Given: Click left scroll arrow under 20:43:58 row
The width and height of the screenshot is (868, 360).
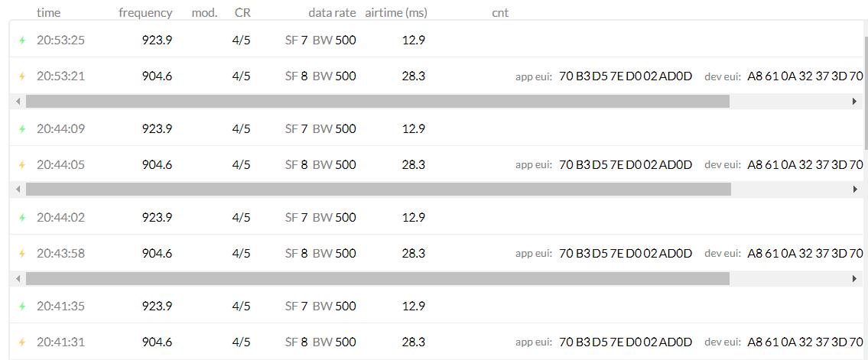Looking at the screenshot, I should pos(18,278).
